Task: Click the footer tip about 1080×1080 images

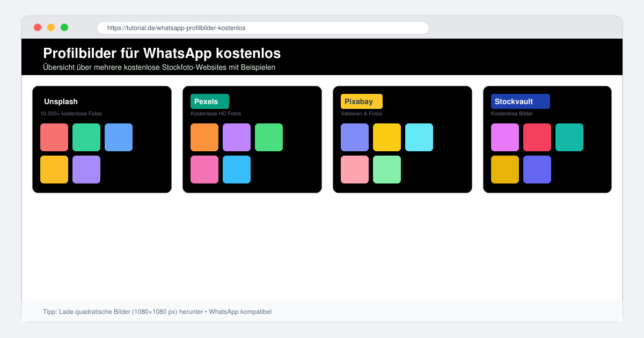Action: point(157,312)
